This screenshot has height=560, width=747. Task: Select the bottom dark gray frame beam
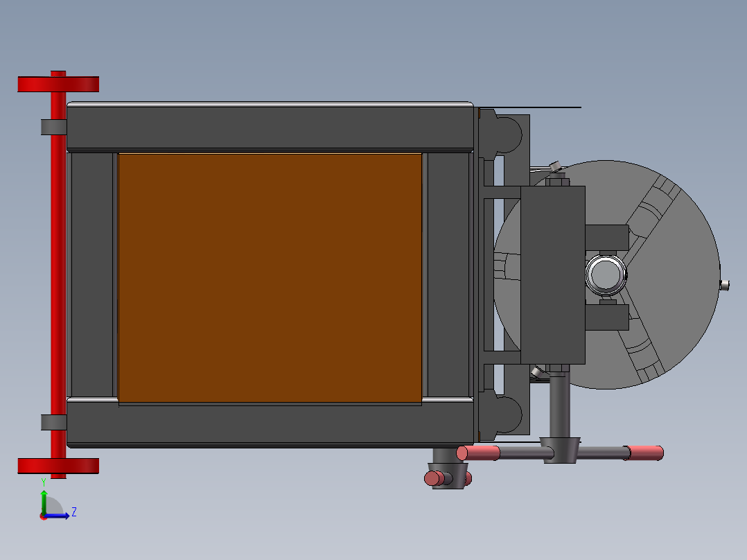tap(270, 423)
